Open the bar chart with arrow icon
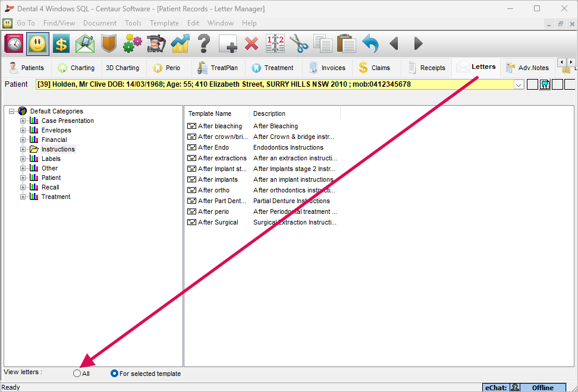This screenshot has height=392, width=578. point(180,44)
